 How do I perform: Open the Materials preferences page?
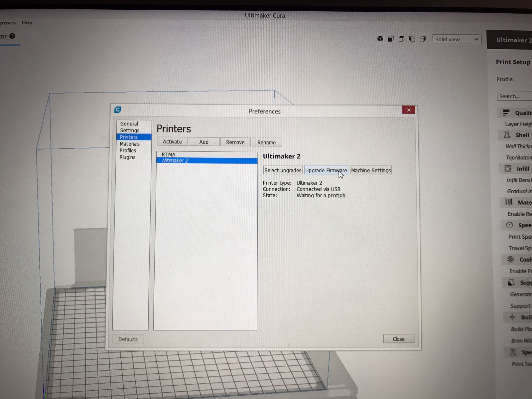[129, 144]
